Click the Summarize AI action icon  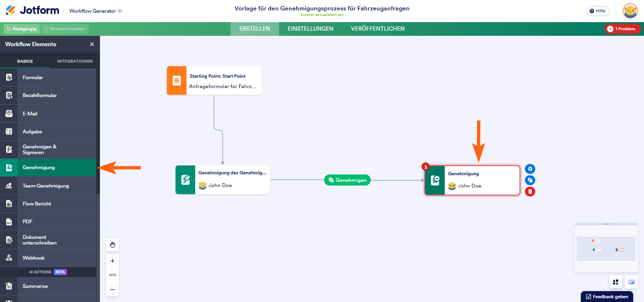click(x=9, y=286)
